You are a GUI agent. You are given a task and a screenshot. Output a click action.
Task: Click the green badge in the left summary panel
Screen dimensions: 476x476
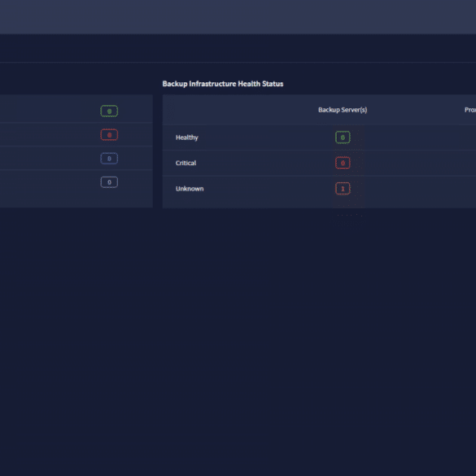pyautogui.click(x=109, y=111)
